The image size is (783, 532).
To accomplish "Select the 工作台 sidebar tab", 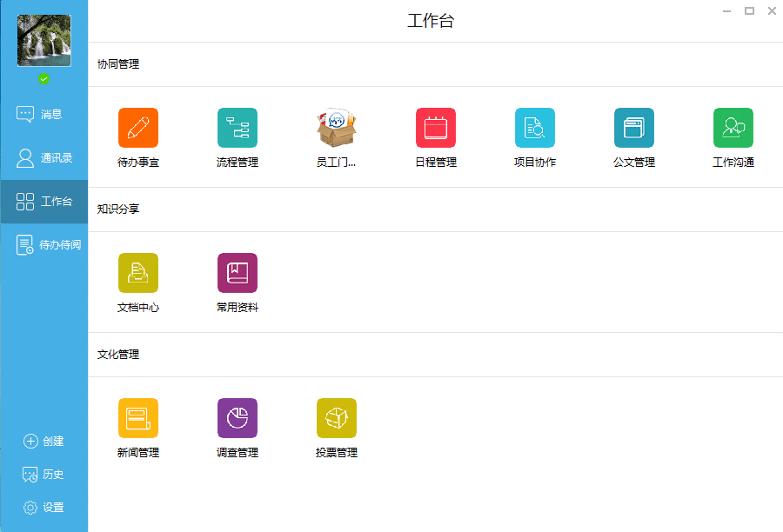I will click(43, 202).
